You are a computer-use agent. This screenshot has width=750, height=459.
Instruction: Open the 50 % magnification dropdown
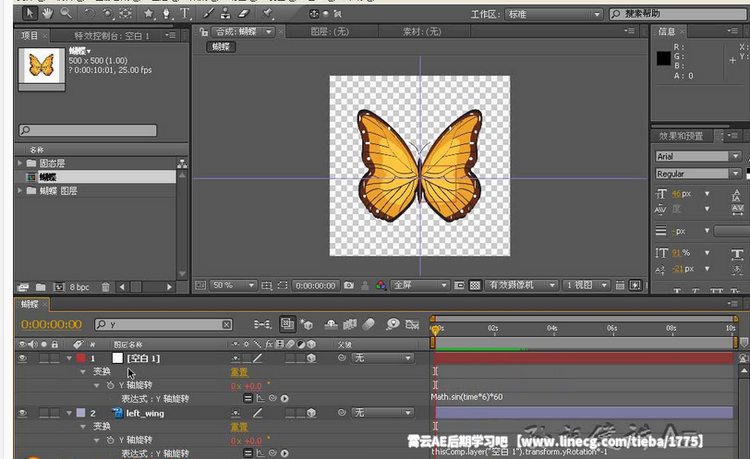[233, 285]
